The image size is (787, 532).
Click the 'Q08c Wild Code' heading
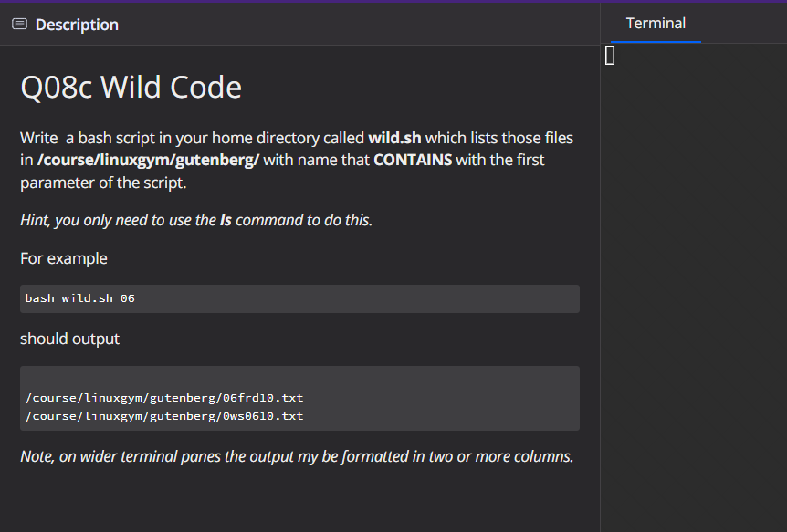131,88
